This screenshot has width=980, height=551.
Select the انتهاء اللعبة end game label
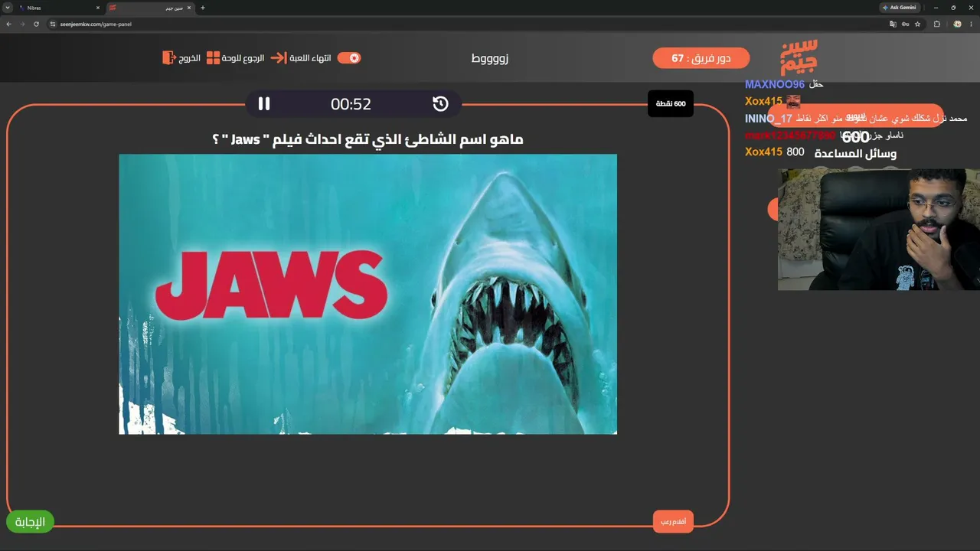310,58
